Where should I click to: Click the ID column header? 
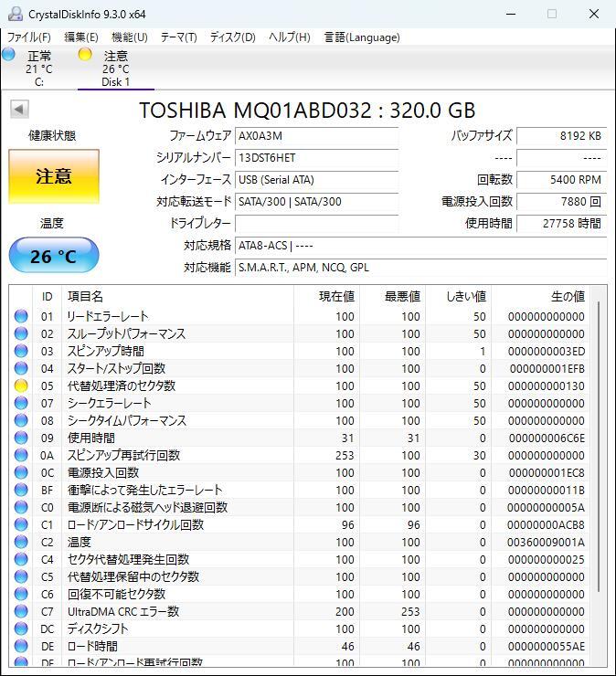coord(47,297)
